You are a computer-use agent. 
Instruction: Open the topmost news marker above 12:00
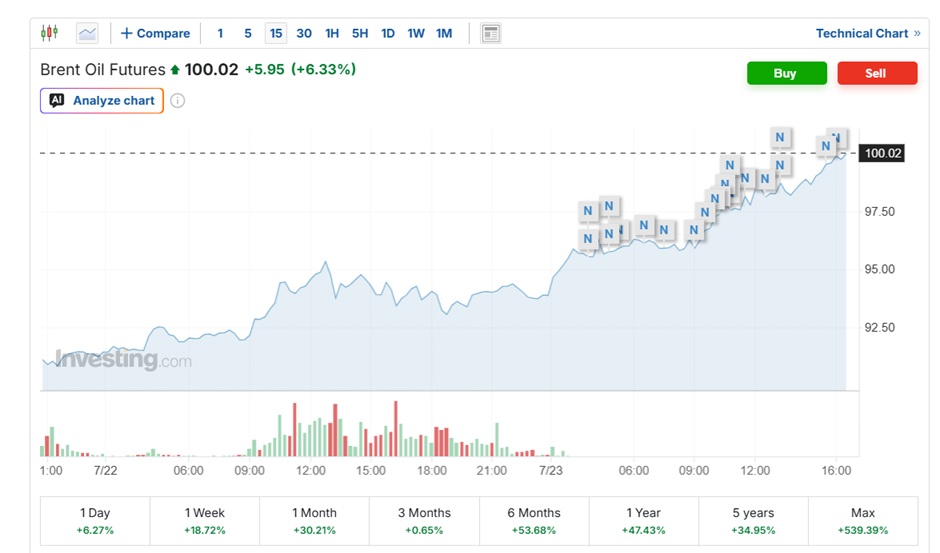coord(779,137)
